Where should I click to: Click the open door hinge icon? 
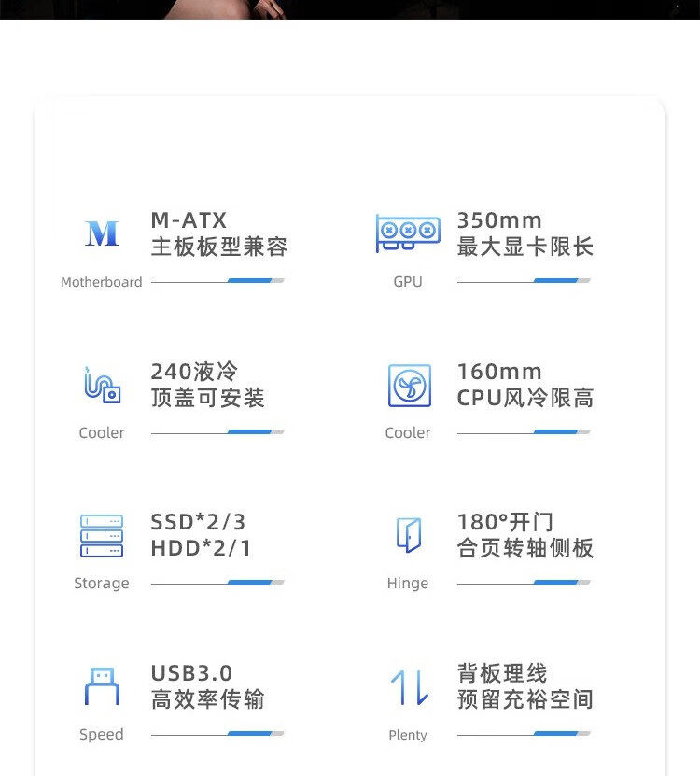pyautogui.click(x=409, y=535)
